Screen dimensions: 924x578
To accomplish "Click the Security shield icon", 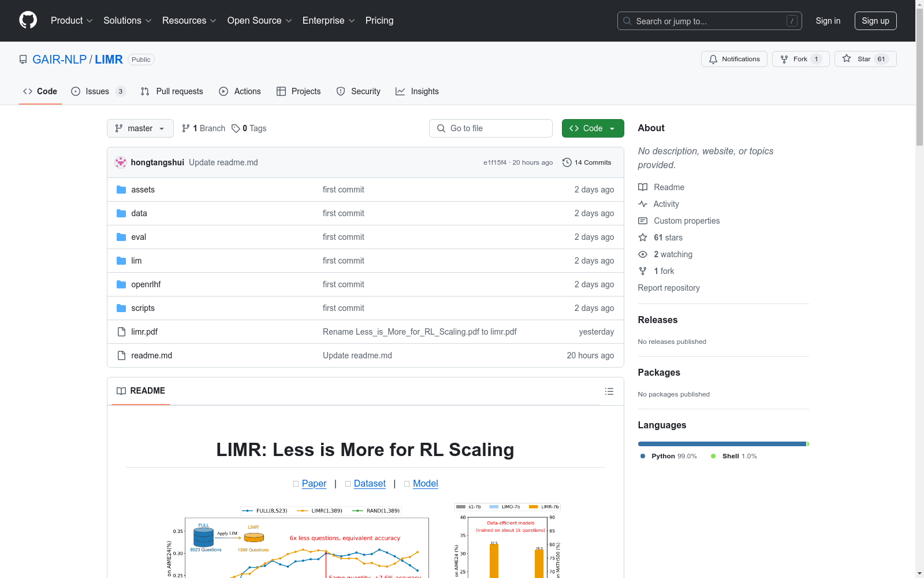I will point(341,91).
